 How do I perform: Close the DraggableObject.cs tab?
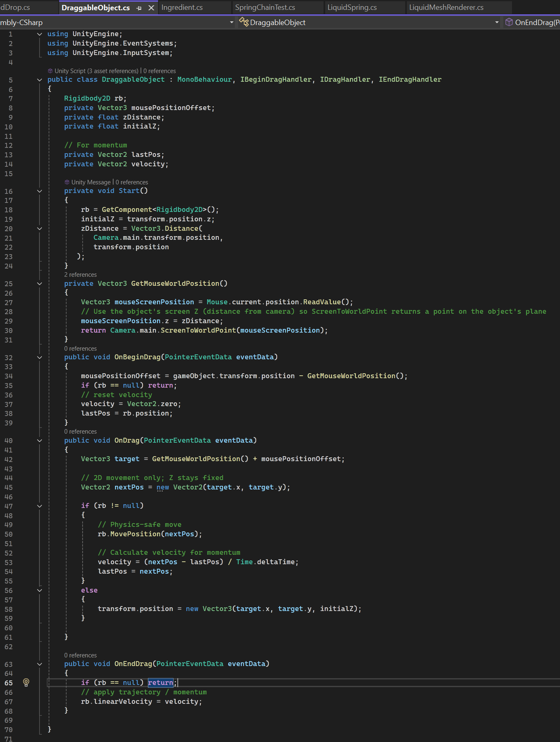tap(151, 8)
